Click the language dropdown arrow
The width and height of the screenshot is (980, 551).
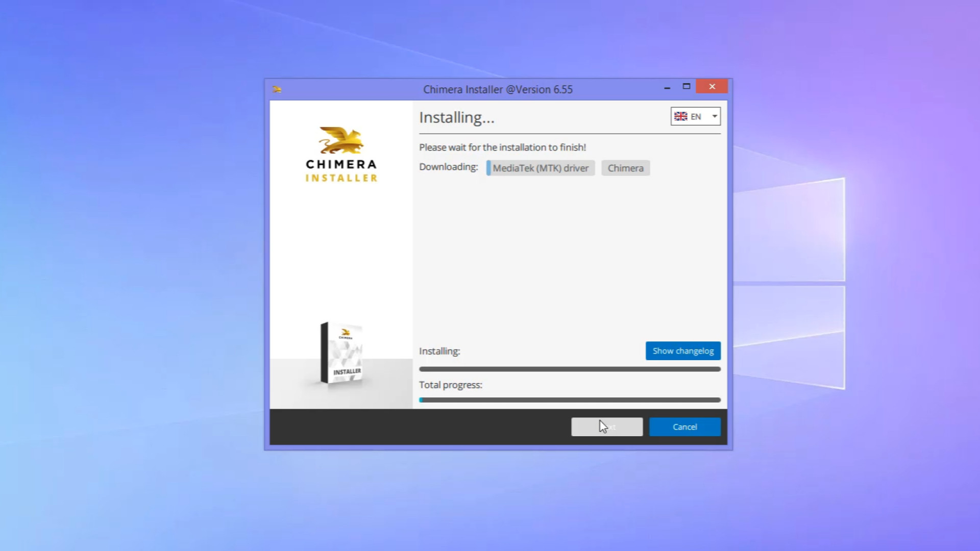point(715,116)
